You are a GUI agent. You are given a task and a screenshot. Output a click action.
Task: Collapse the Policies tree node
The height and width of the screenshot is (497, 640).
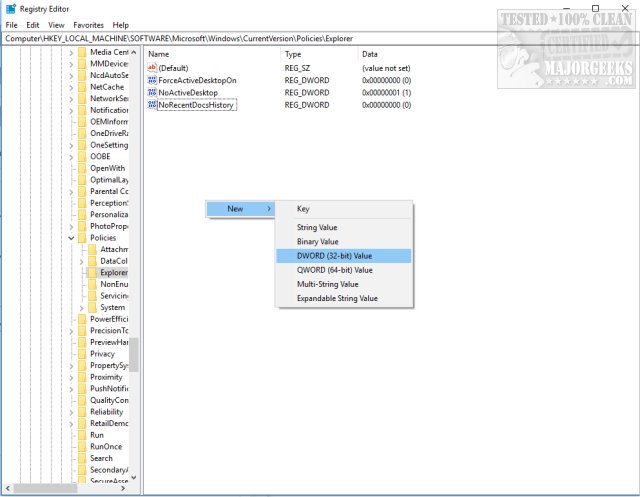[x=71, y=238]
